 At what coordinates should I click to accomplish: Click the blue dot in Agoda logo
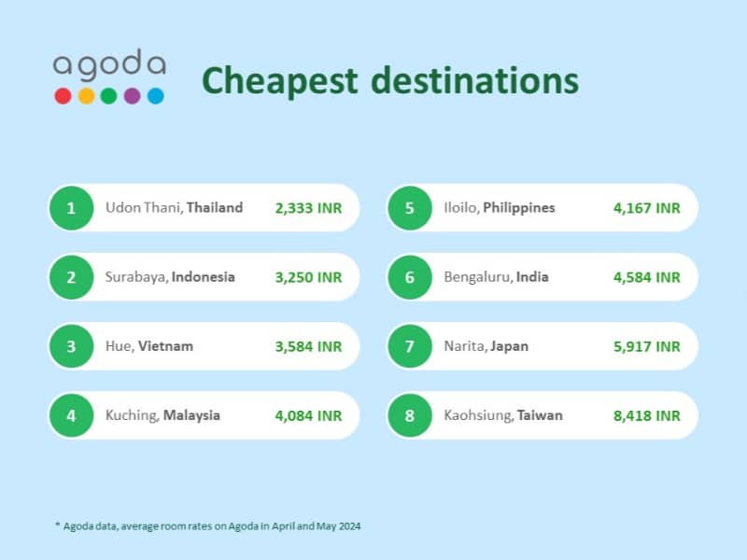155,96
